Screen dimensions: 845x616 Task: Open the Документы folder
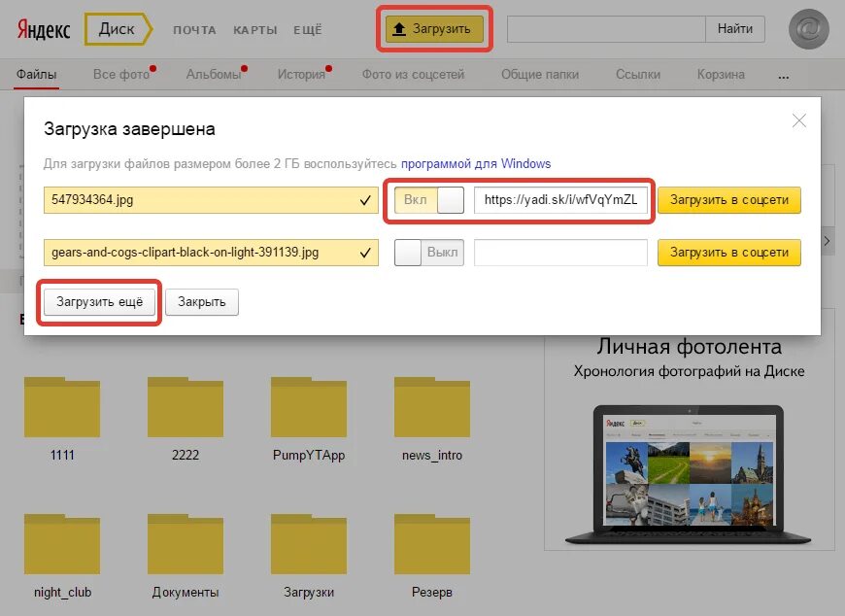[x=186, y=556]
